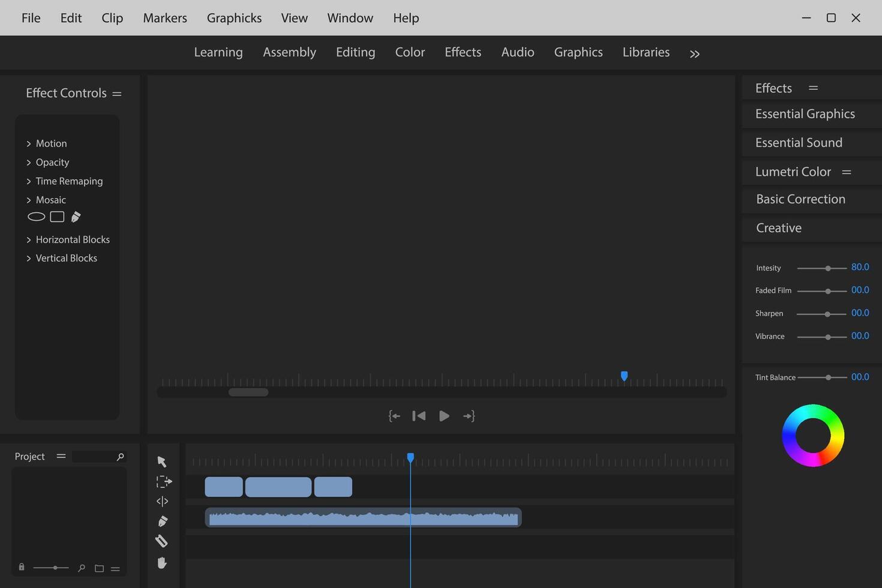Play the preview video

444,416
